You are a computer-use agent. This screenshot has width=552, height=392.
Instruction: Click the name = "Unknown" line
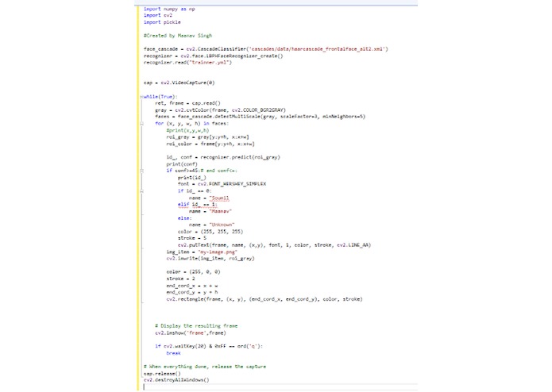[x=211, y=225]
